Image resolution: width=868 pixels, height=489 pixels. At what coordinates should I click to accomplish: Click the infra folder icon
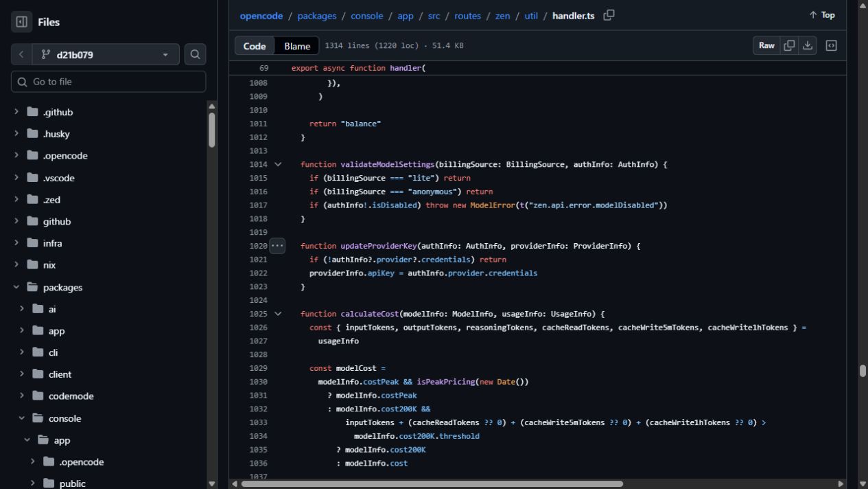32,243
